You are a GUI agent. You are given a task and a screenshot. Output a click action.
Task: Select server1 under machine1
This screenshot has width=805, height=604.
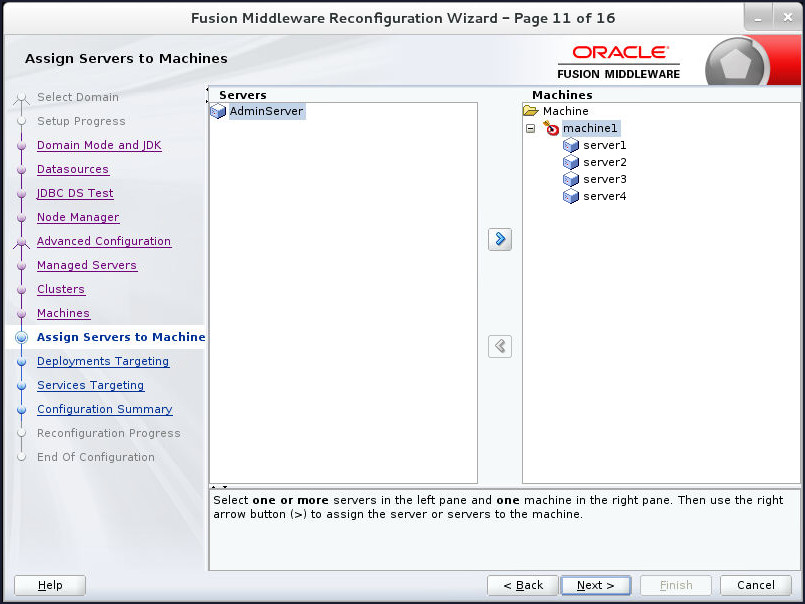(604, 145)
